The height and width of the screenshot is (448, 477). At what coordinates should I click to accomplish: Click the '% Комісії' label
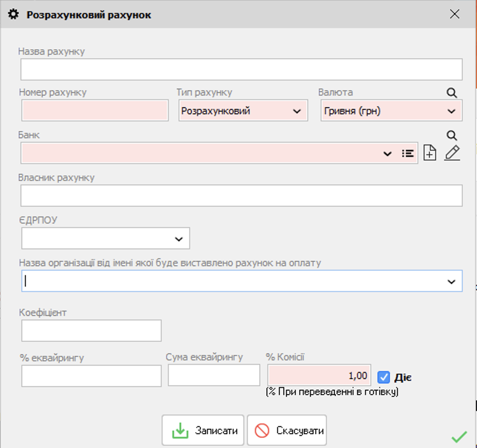point(285,357)
